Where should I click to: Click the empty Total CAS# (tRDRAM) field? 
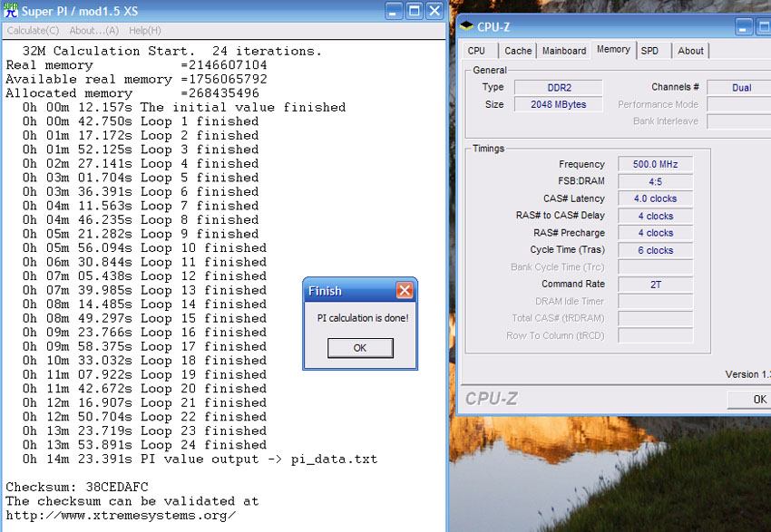[656, 318]
